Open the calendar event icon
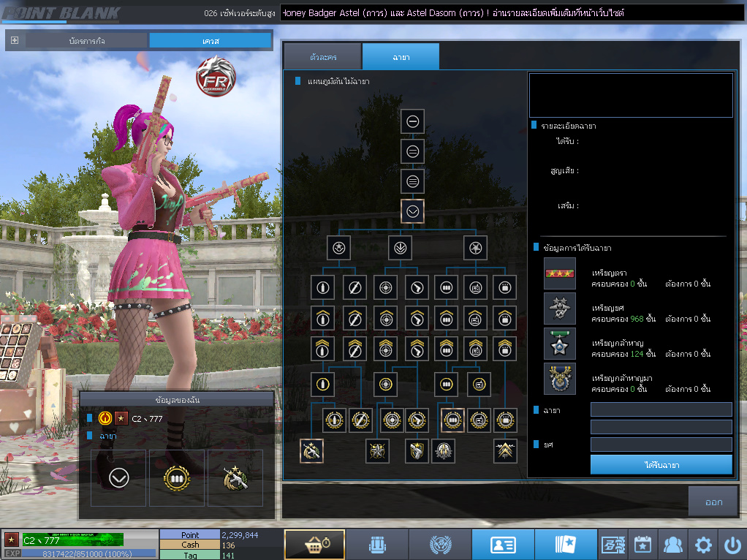This screenshot has width=747, height=560. coord(642,545)
